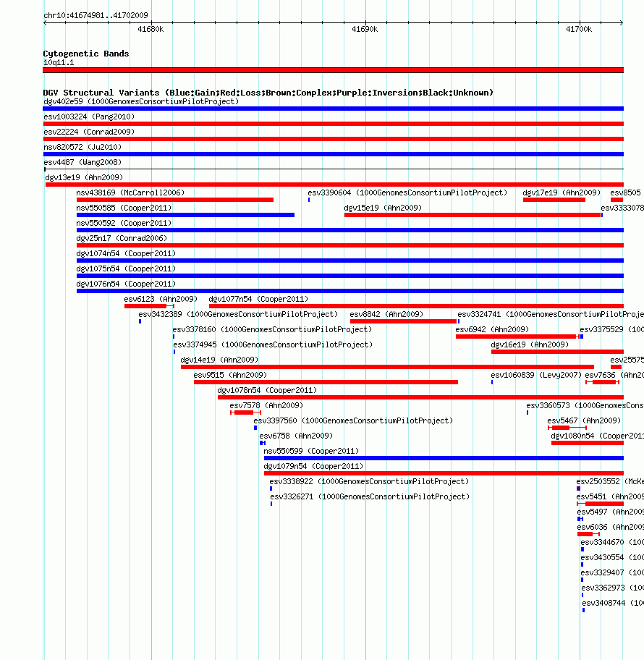Click dgv25n17 (Conrad2006) label
Image resolution: width=644 pixels, height=660 pixels.
tap(122, 238)
